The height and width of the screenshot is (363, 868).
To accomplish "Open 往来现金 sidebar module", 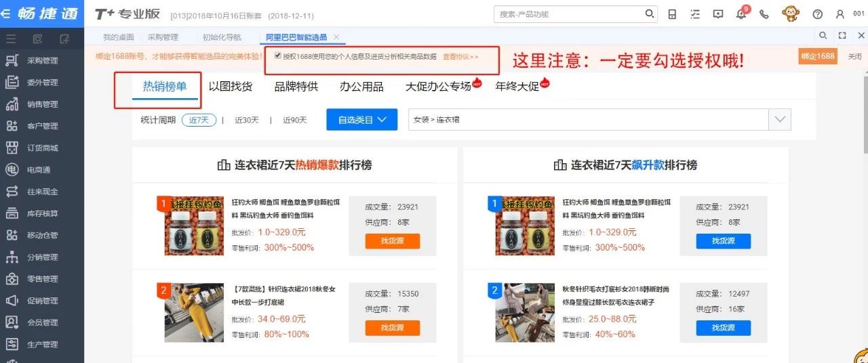I will pos(42,192).
